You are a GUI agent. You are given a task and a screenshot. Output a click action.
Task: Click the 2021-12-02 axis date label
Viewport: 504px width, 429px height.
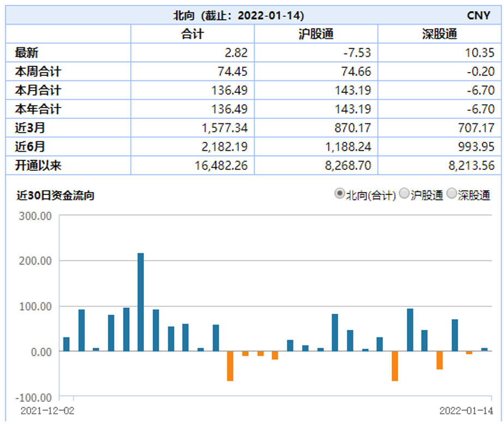47,410
